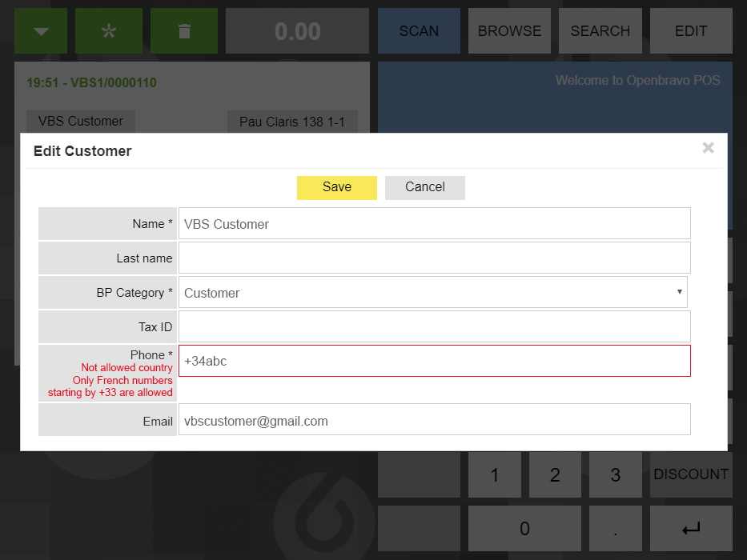Click the green dropdown arrow menu icon
747x560 pixels.
point(42,31)
